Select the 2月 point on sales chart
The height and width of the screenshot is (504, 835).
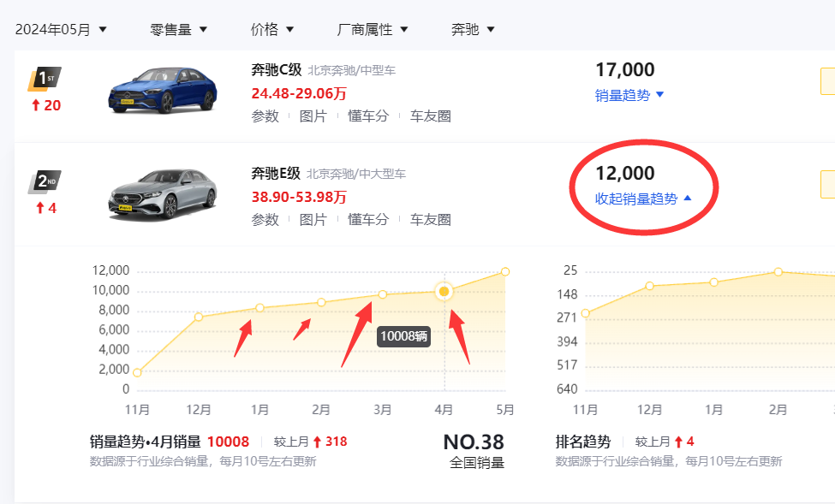click(321, 302)
